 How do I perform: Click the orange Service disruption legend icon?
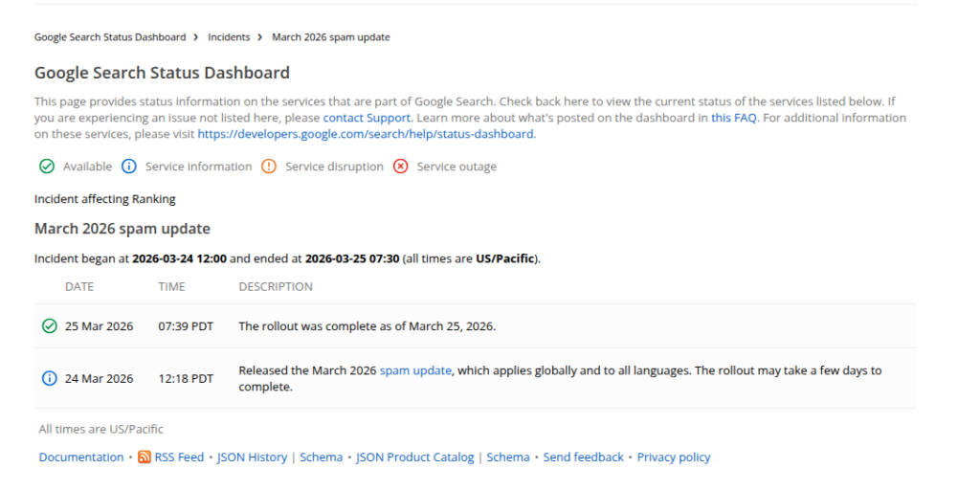click(x=269, y=167)
